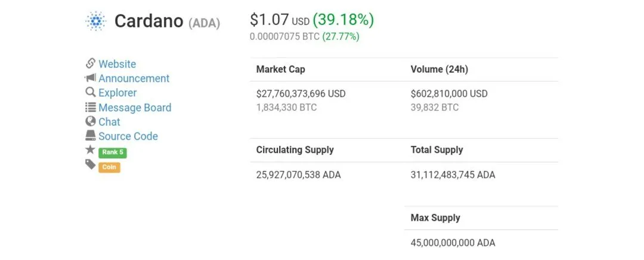Click the globe icon beside Chat

click(91, 122)
